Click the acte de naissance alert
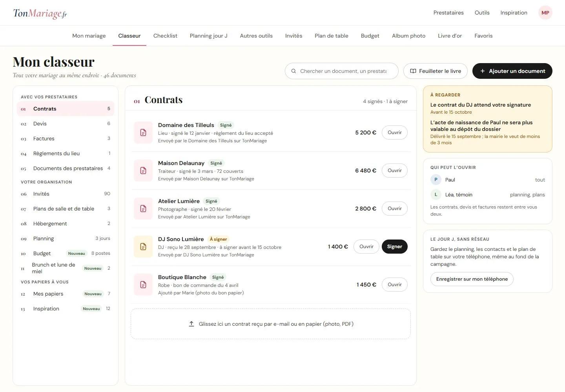 tap(487, 132)
